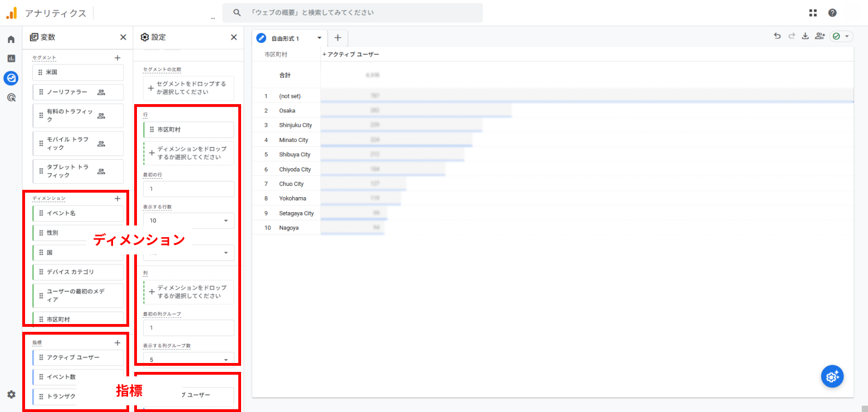Click the 合計 total row label

coord(285,75)
